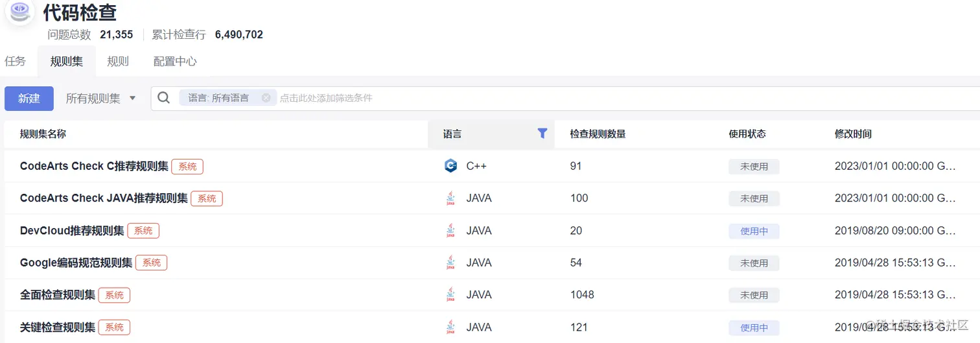Click the 规则集名称 column header
Image resolution: width=980 pixels, height=343 pixels.
(43, 134)
